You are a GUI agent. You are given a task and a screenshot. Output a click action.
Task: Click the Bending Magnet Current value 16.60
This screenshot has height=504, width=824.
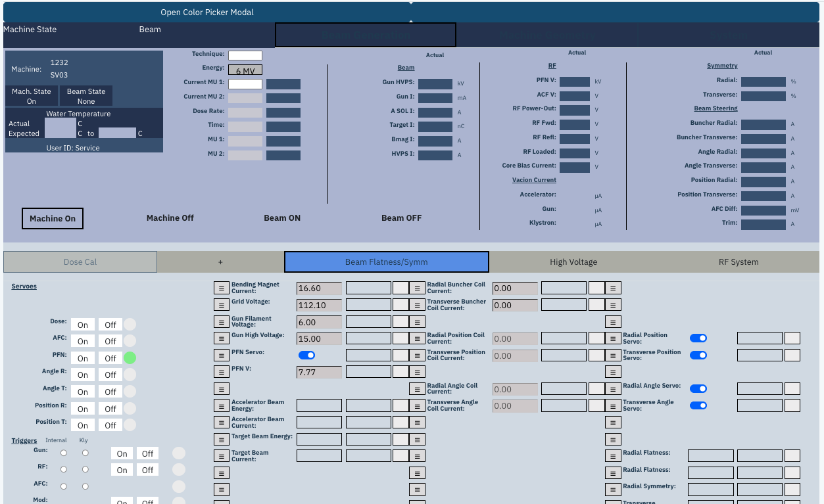(319, 288)
